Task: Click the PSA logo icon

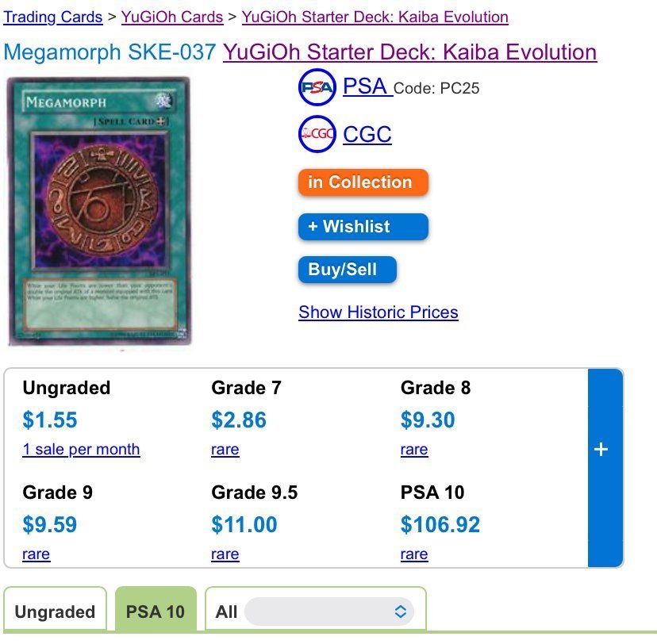Action: [x=317, y=87]
